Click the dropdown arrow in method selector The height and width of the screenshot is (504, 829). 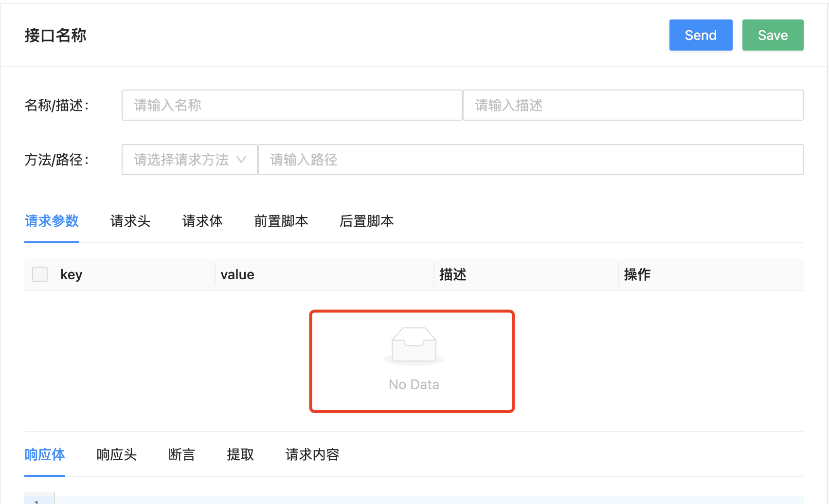coord(241,160)
